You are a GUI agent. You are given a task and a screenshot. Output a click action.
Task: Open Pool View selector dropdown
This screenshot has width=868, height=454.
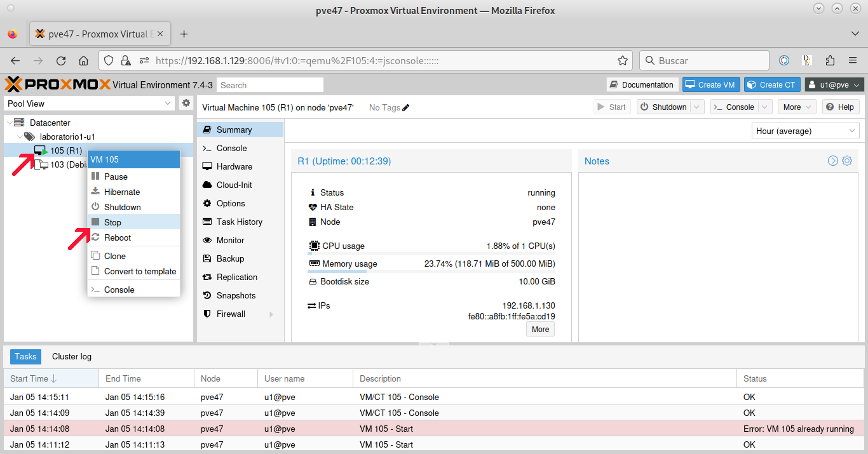click(x=90, y=103)
